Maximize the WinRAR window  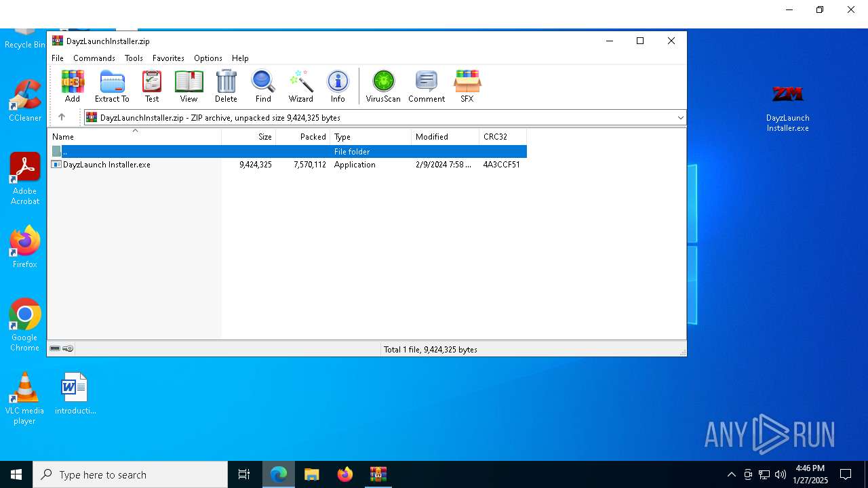[639, 41]
